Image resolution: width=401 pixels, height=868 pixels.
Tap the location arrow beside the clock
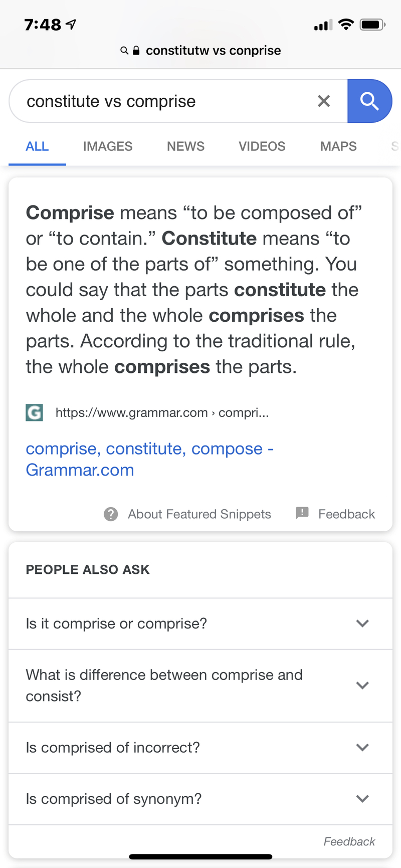70,23
